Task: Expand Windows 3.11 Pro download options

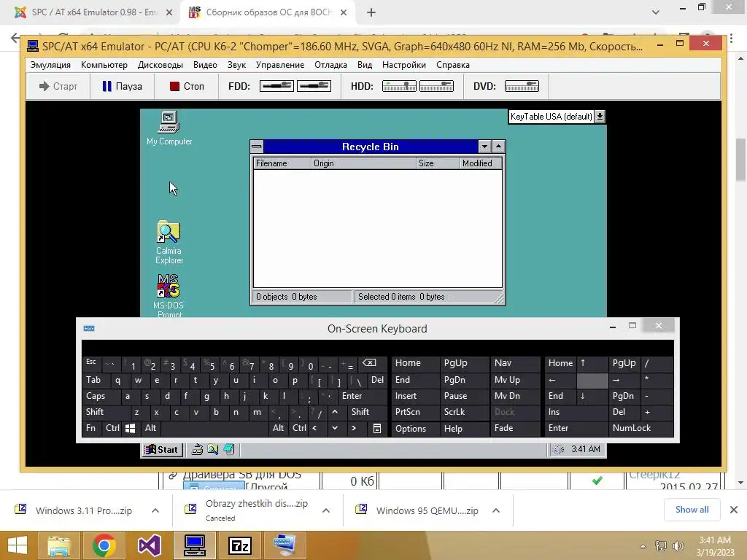Action: pyautogui.click(x=155, y=510)
